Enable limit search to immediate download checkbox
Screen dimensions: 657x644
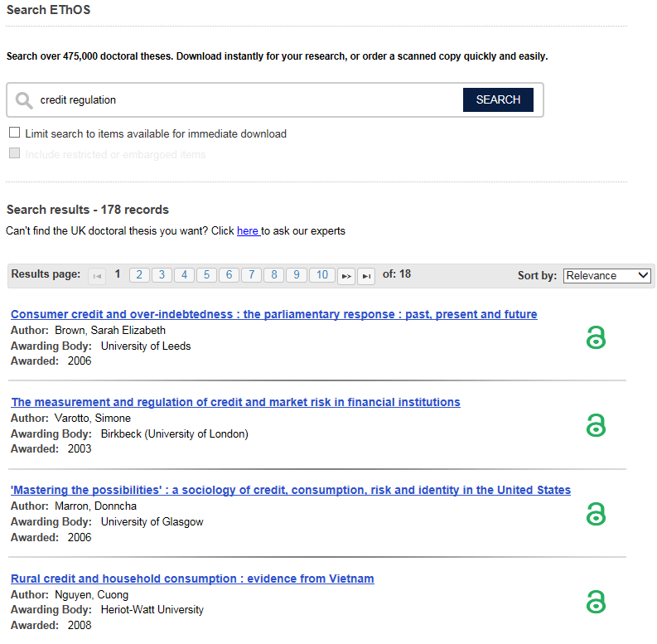tap(15, 133)
